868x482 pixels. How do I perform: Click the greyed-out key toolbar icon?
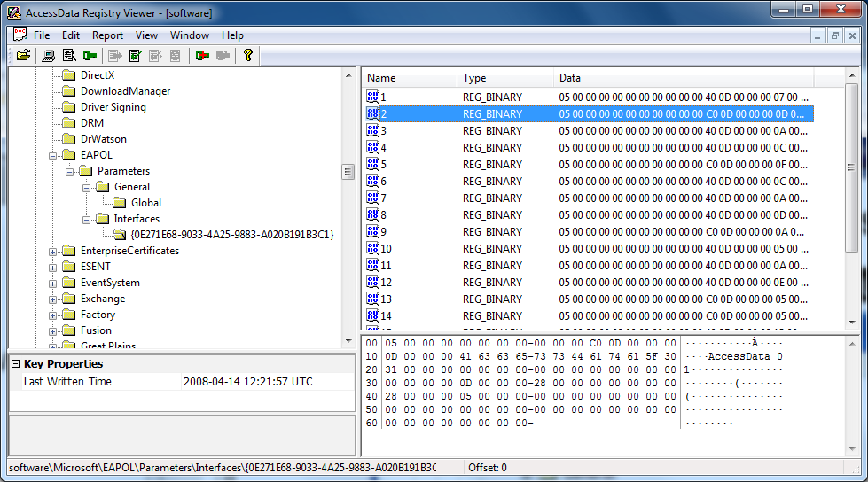[x=223, y=55]
